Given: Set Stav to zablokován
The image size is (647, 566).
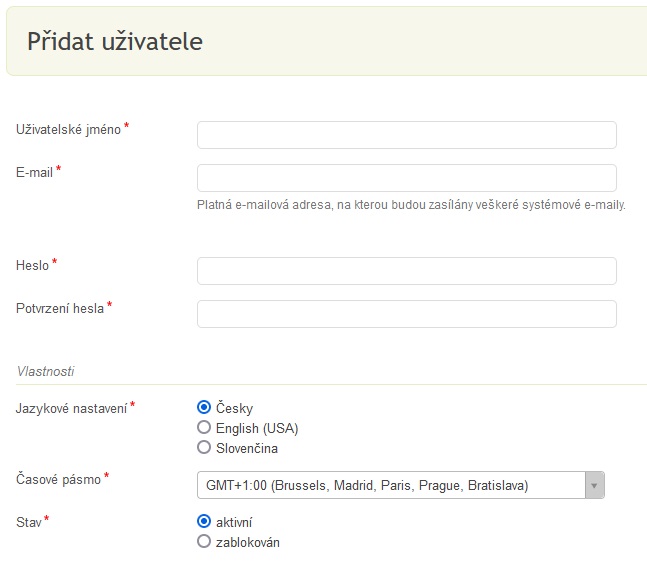Looking at the screenshot, I should 204,541.
